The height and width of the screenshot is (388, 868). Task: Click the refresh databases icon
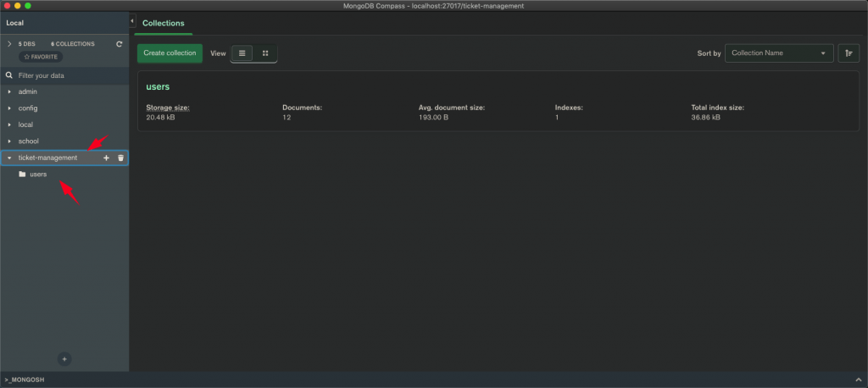click(119, 44)
